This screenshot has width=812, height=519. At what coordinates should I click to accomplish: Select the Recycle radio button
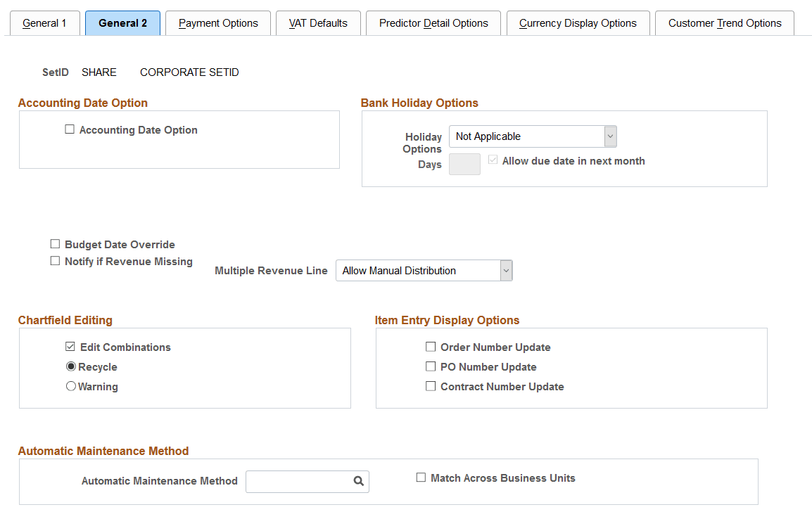(71, 366)
